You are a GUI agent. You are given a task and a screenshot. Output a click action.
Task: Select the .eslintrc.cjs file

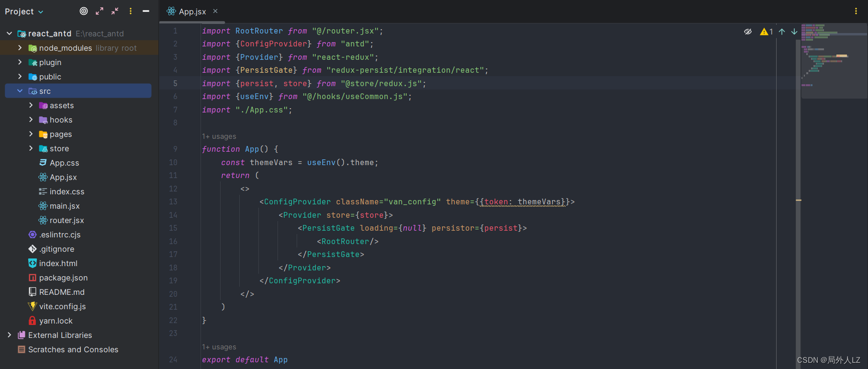[x=60, y=235]
